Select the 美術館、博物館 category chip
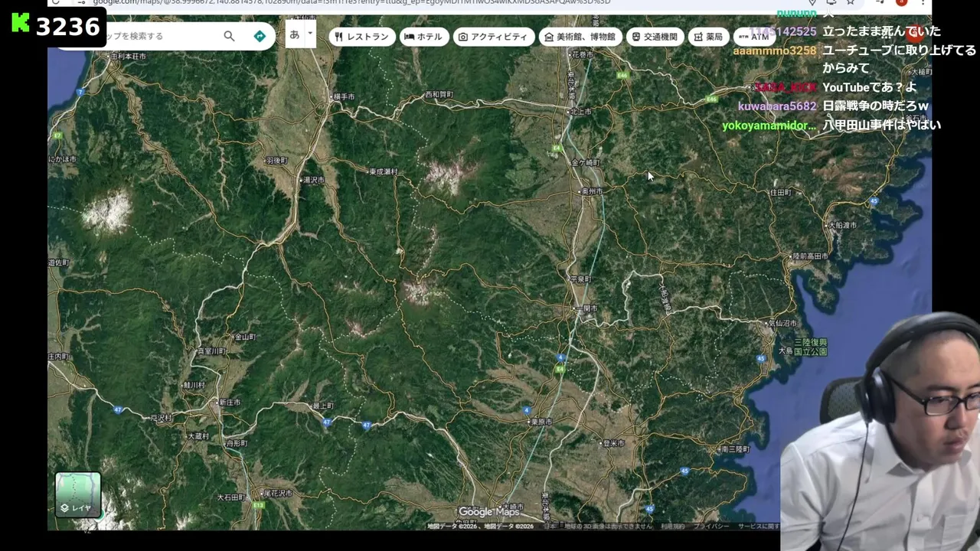The height and width of the screenshot is (551, 980). (580, 37)
